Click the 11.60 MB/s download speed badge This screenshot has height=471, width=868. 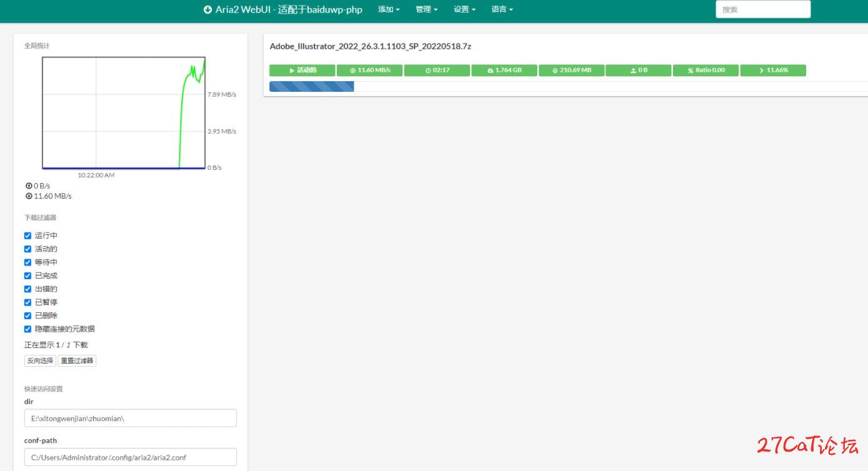pyautogui.click(x=369, y=70)
